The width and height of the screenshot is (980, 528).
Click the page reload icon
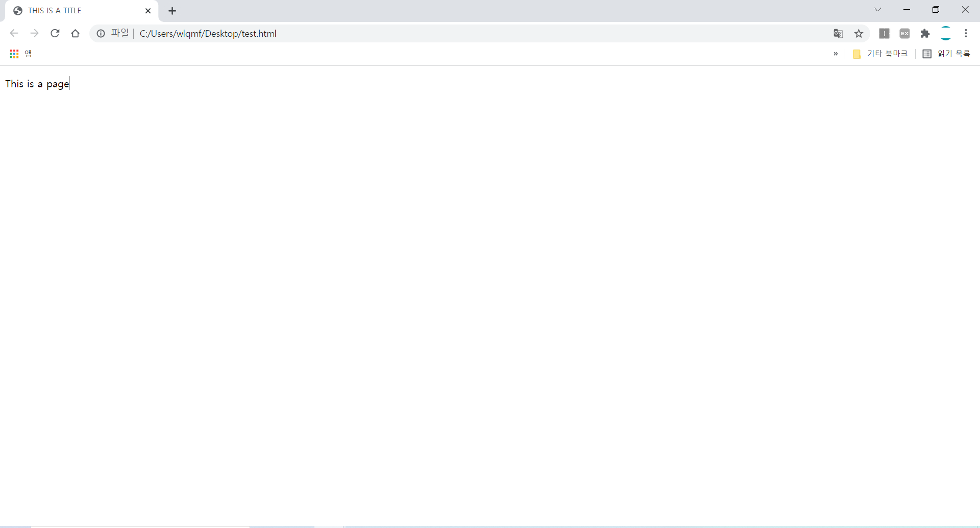pyautogui.click(x=55, y=33)
